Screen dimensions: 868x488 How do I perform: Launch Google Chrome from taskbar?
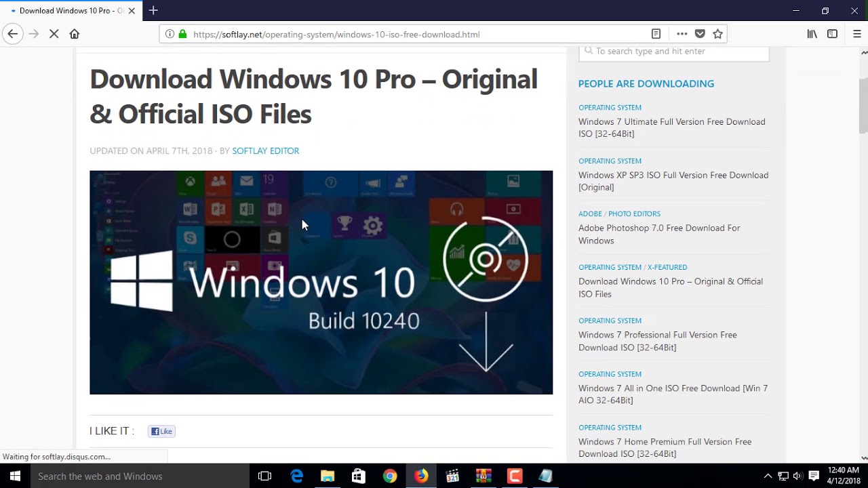pos(390,476)
